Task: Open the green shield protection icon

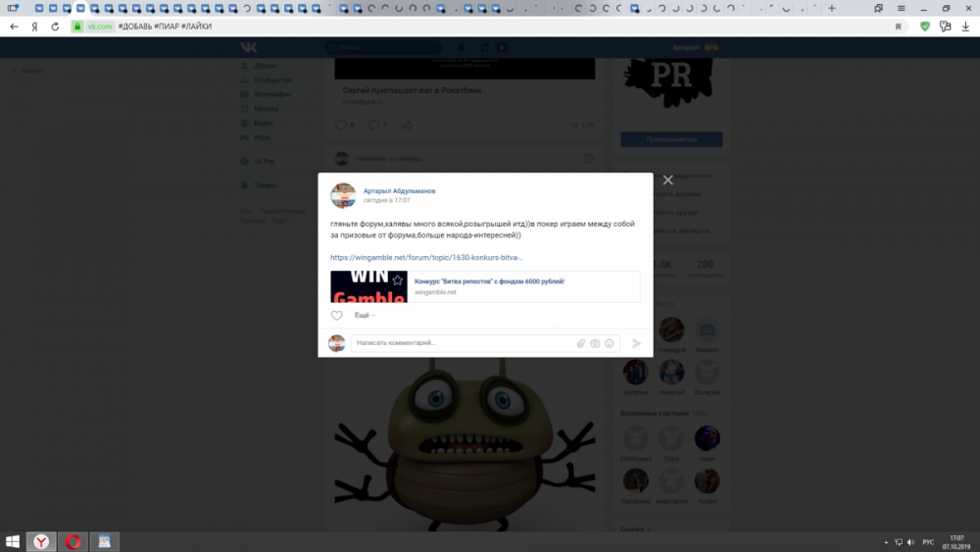Action: tap(925, 26)
